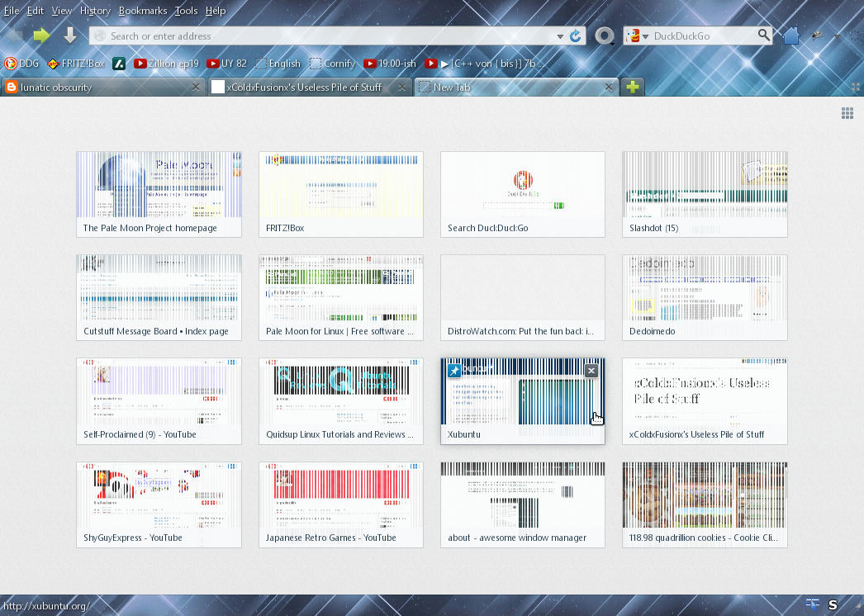Remove the Xubuntu tile with its X

(x=591, y=371)
